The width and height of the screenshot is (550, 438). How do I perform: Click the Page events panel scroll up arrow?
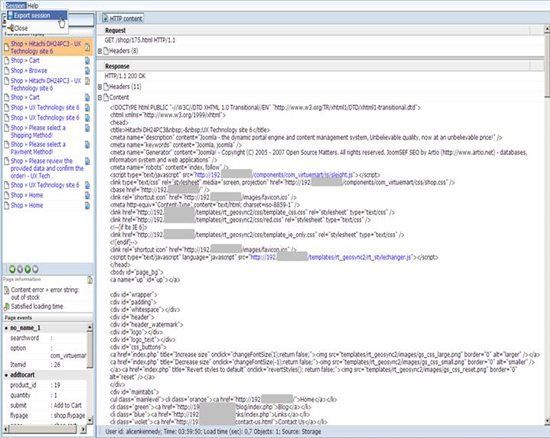(90, 328)
